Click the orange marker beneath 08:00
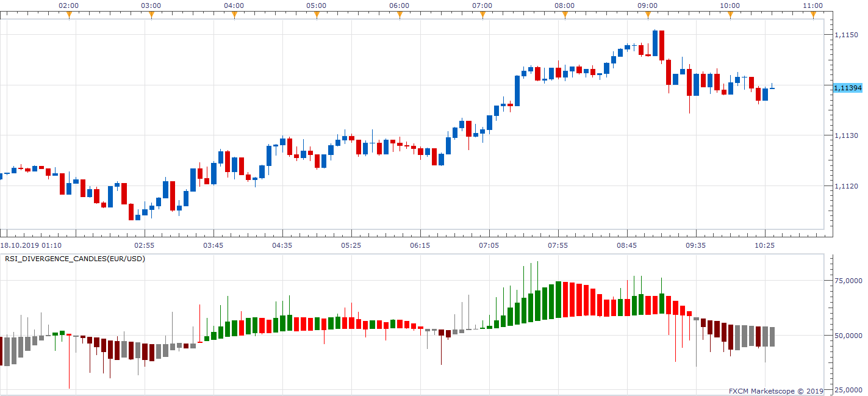Image resolution: width=868 pixels, height=396 pixels. (565, 15)
